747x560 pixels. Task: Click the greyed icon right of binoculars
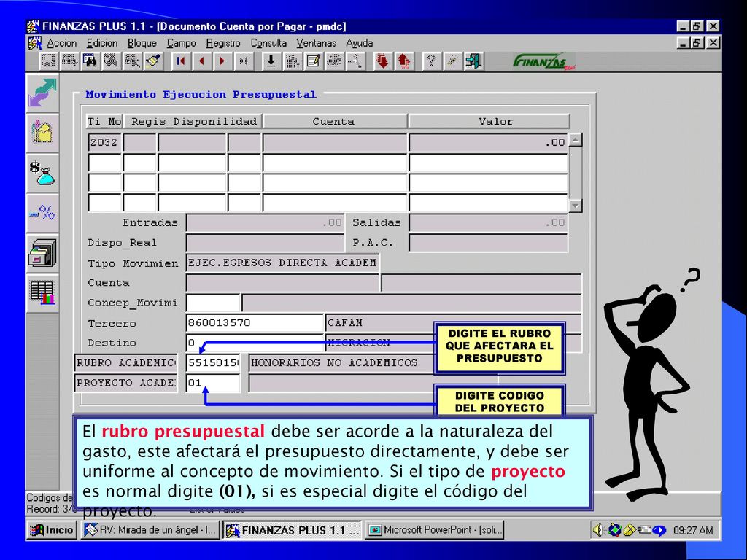[x=111, y=61]
